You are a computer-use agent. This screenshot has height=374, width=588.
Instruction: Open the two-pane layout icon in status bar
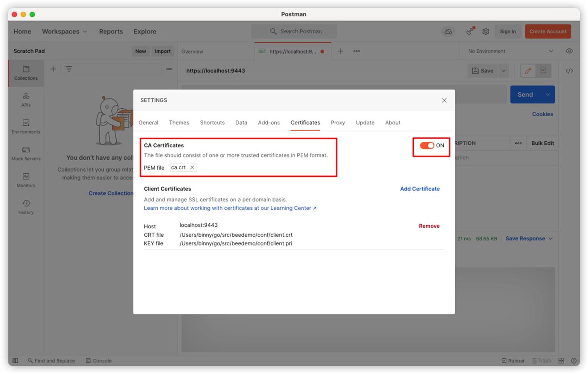[562, 361]
